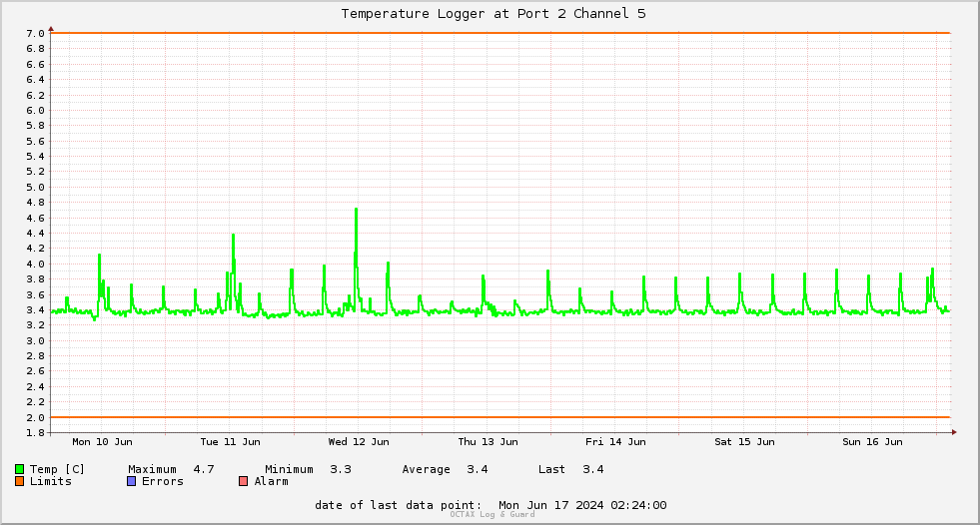980x525 pixels.
Task: Click the last data point timestamp Mon Jun 17 2024 02:24:00
Action: click(x=582, y=505)
